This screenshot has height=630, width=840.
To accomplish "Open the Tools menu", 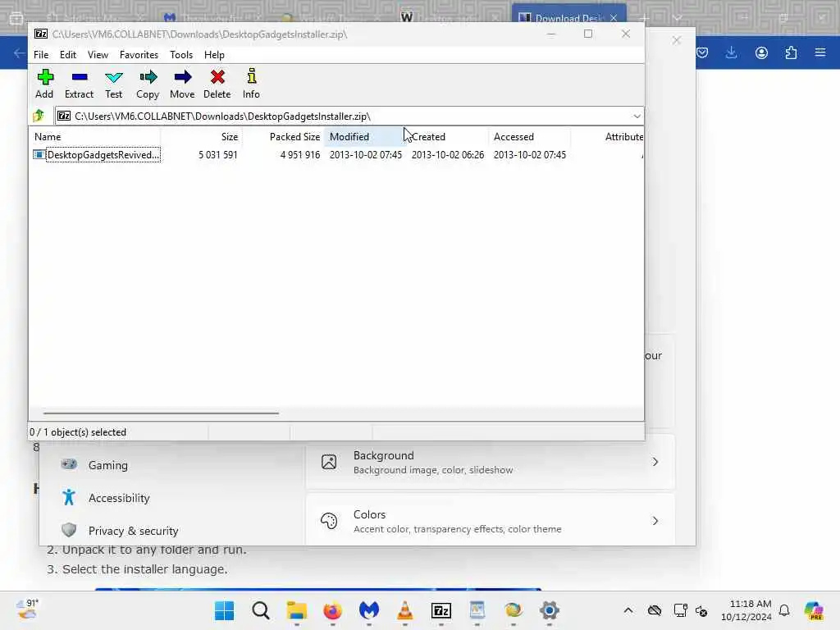I will tap(181, 55).
